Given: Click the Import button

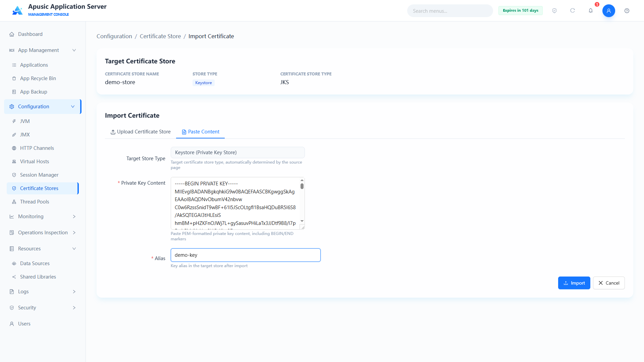Looking at the screenshot, I should pyautogui.click(x=574, y=283).
